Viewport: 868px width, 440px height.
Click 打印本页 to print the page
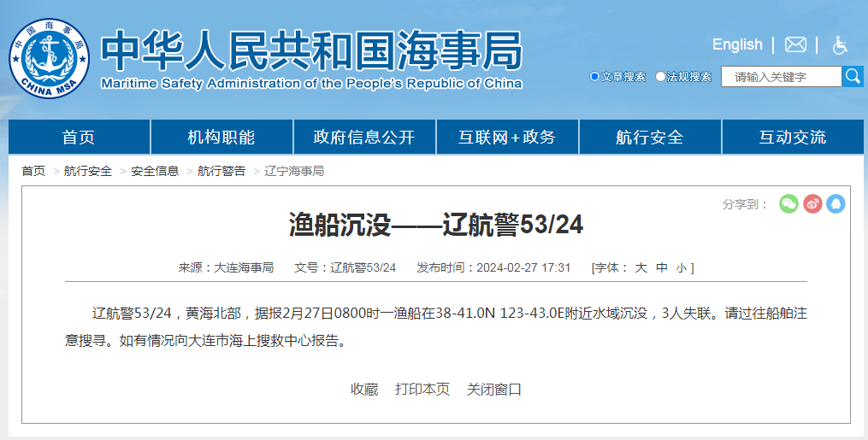pos(422,389)
